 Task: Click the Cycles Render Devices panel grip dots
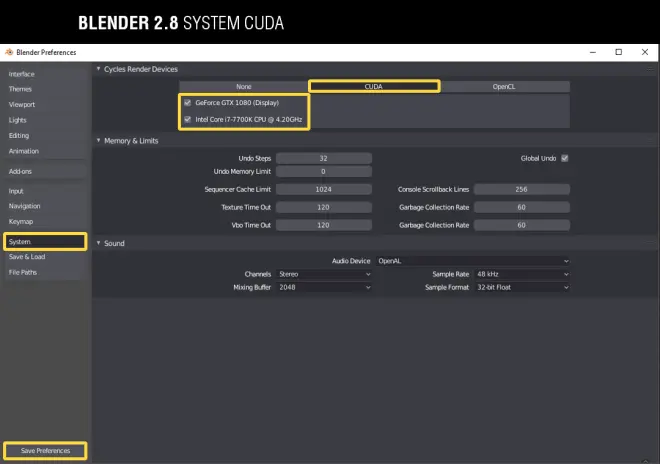pyautogui.click(x=650, y=69)
